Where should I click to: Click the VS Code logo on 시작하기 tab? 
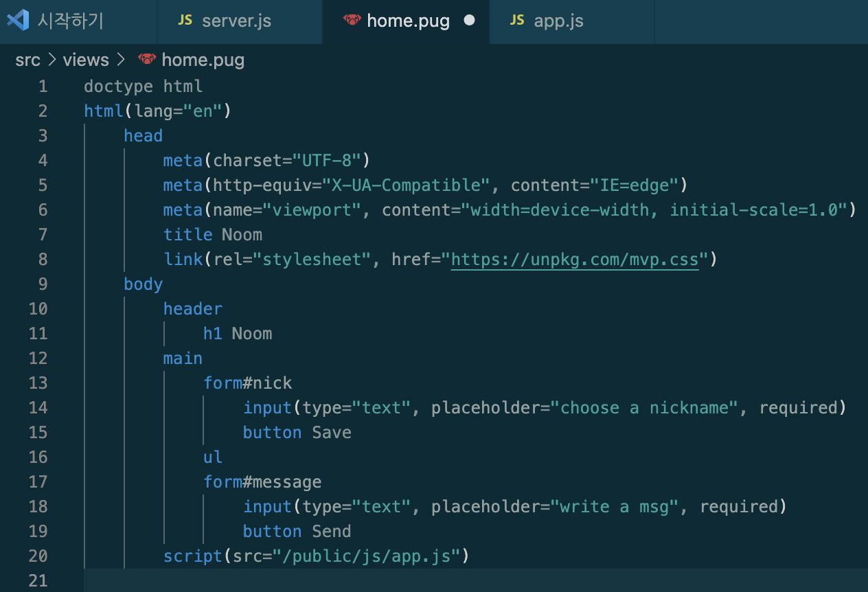coord(17,21)
